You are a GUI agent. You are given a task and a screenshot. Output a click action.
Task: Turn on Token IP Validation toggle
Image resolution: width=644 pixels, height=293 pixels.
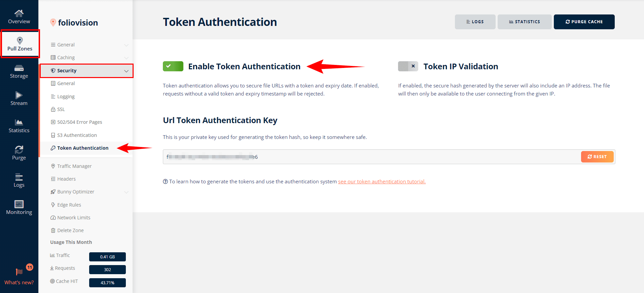[x=408, y=66]
